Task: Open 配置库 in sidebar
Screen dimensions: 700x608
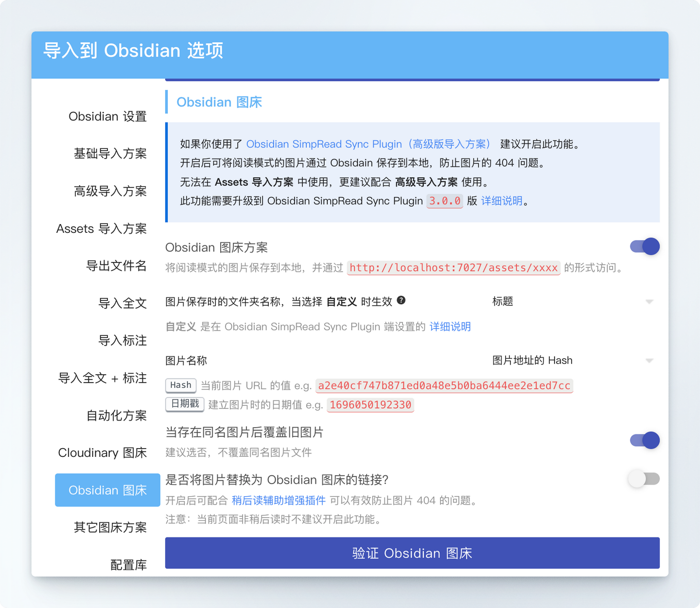Action: 128,565
